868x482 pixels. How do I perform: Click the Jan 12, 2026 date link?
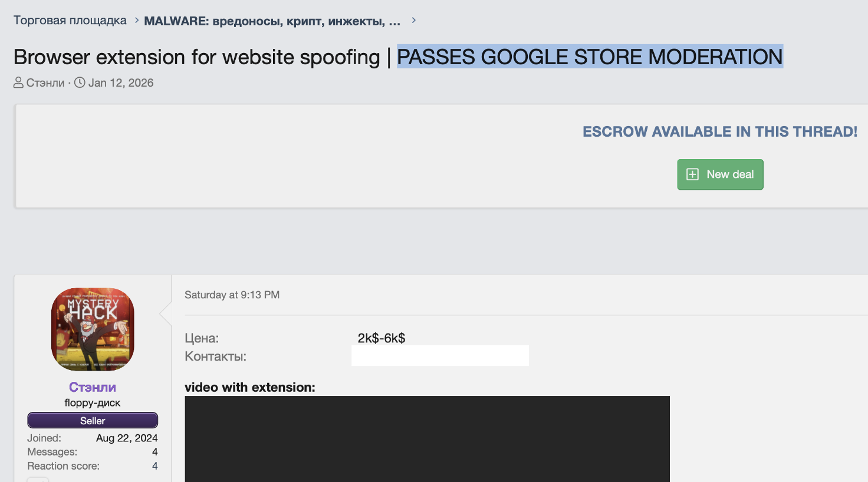[121, 82]
